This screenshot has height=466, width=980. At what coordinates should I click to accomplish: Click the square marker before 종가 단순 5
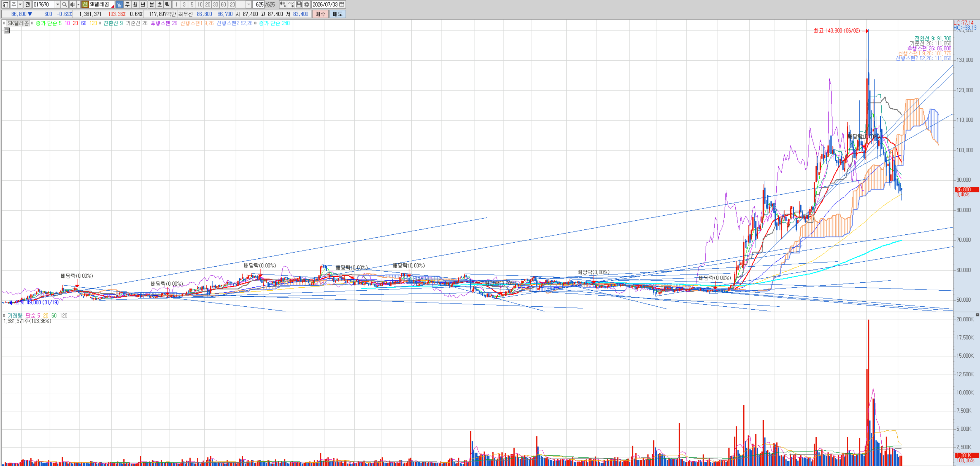tap(32, 23)
